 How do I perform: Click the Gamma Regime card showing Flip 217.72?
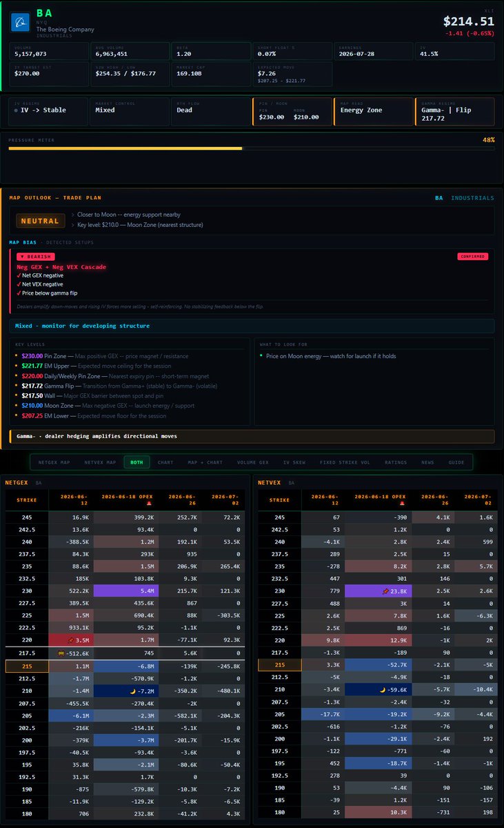click(x=454, y=112)
